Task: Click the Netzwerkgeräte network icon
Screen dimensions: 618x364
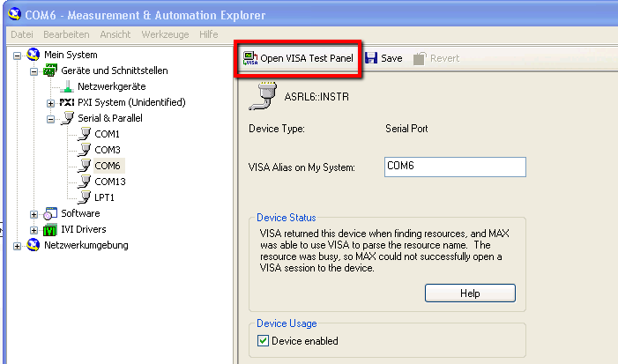Action: pos(66,86)
